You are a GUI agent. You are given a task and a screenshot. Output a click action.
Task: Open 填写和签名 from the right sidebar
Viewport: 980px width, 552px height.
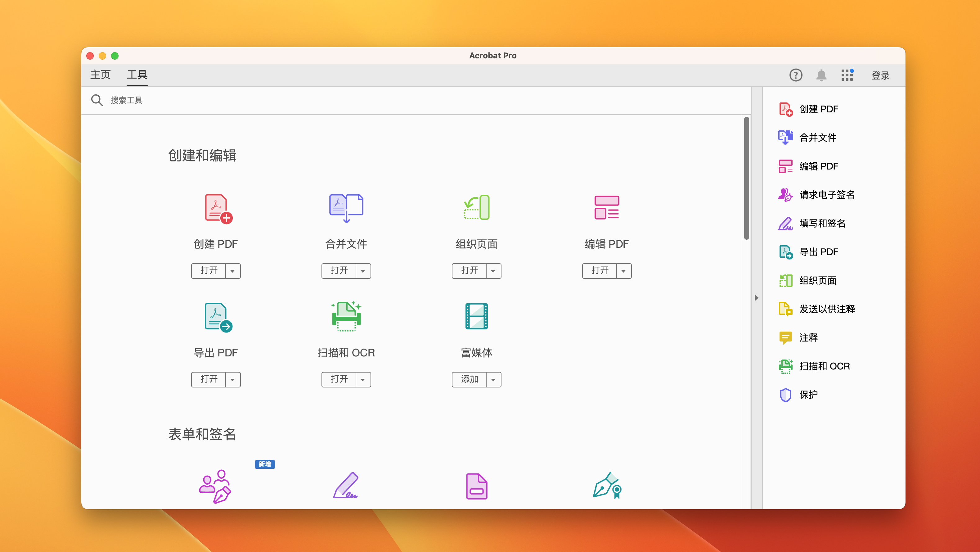pyautogui.click(x=785, y=224)
